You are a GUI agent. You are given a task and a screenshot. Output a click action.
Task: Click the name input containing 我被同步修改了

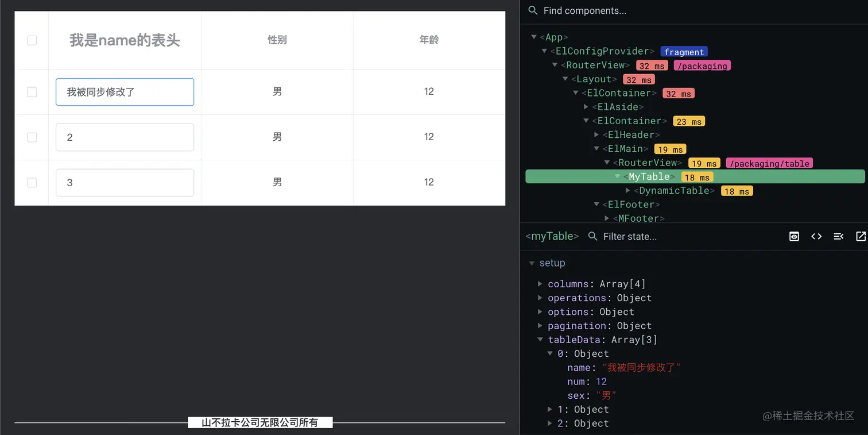(125, 92)
